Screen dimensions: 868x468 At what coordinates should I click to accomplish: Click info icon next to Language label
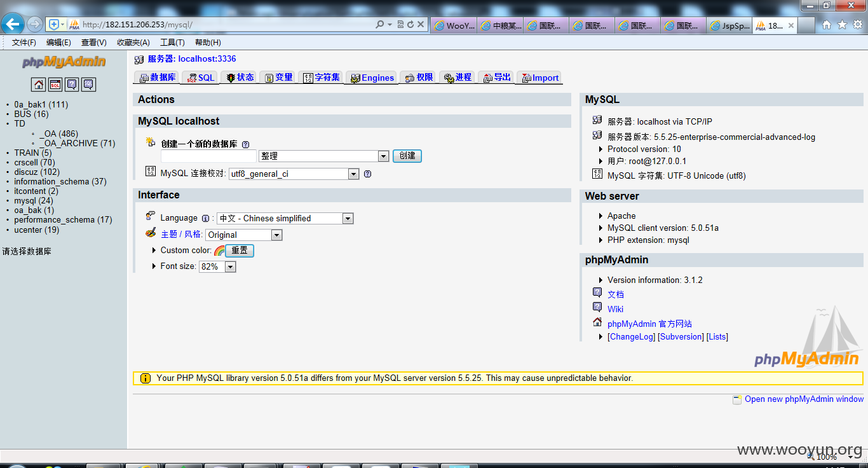(x=205, y=218)
